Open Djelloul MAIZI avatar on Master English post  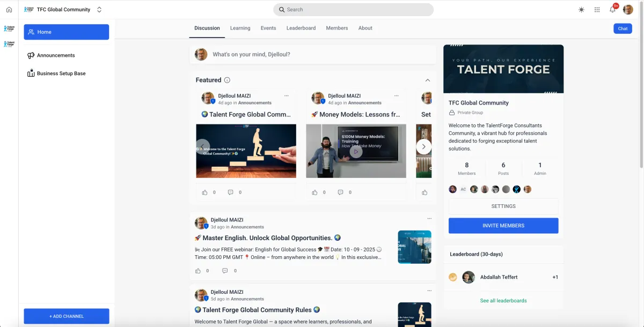[x=201, y=223]
